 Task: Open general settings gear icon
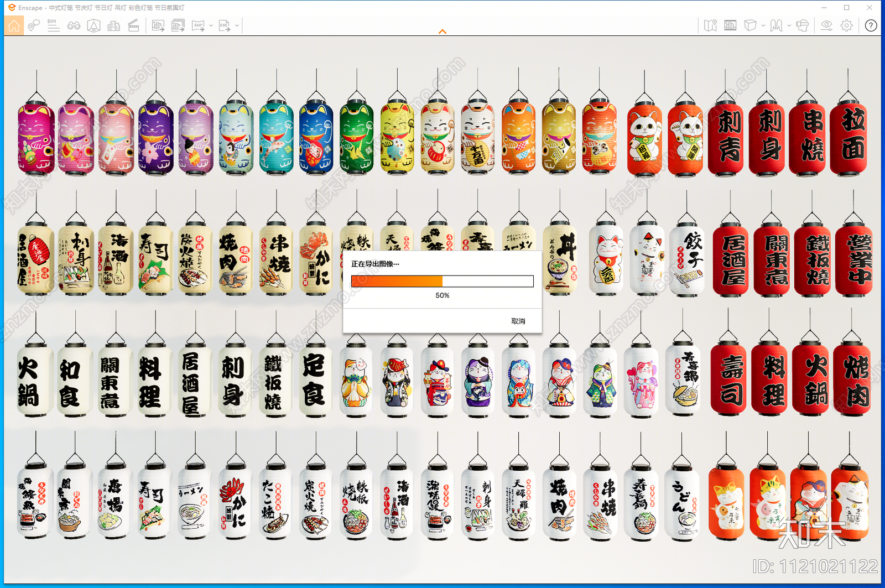click(846, 25)
